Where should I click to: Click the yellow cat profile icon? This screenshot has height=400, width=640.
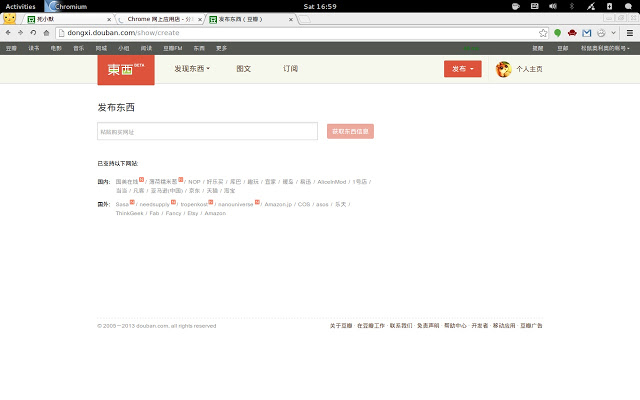[9, 19]
